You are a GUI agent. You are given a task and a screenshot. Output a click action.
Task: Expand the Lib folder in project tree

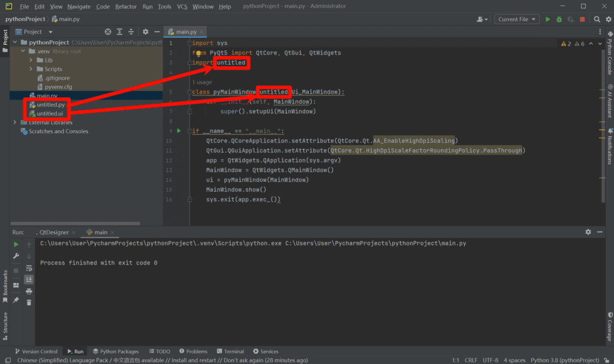pos(32,60)
